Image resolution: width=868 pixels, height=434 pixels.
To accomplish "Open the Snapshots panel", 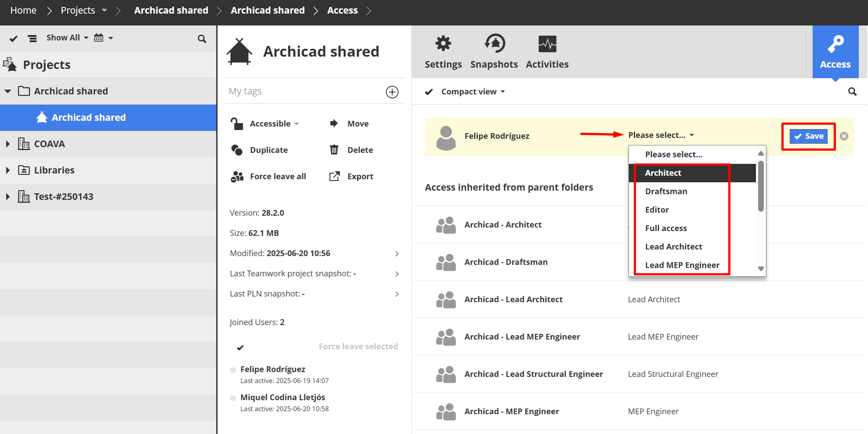I will coord(494,52).
